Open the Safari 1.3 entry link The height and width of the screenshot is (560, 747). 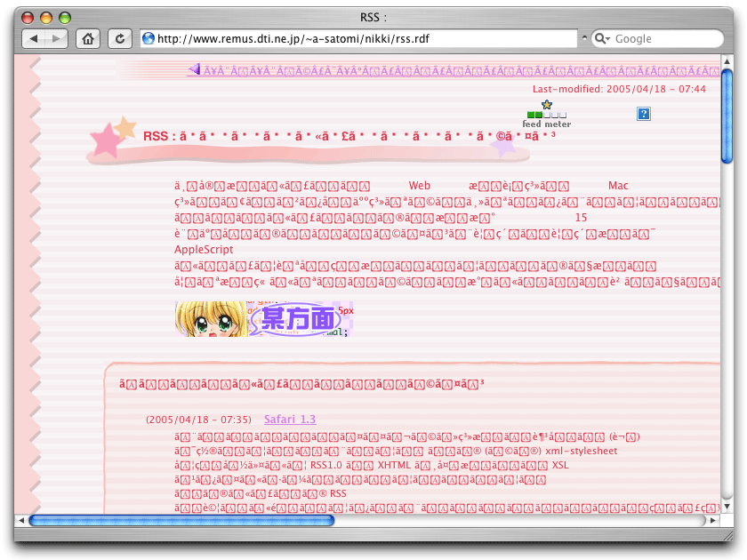(x=290, y=419)
